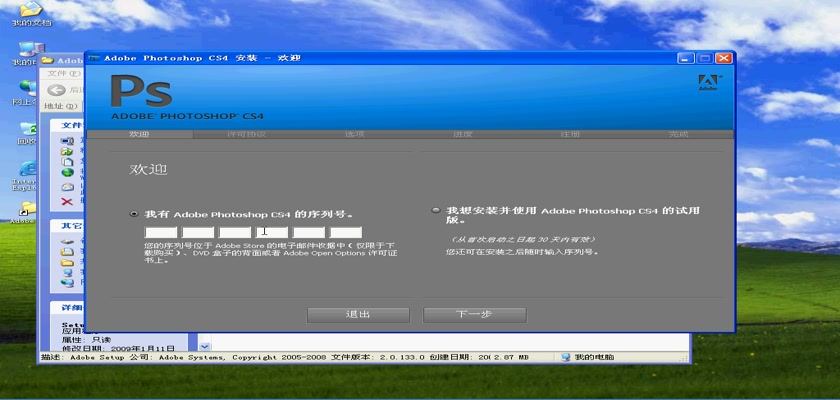Click the fifth serial number input box

[x=309, y=232]
